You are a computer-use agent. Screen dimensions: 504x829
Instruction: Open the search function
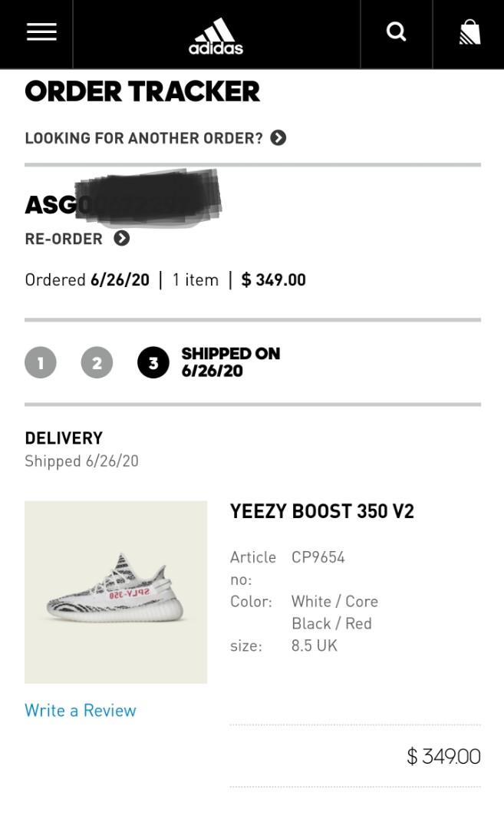[396, 31]
